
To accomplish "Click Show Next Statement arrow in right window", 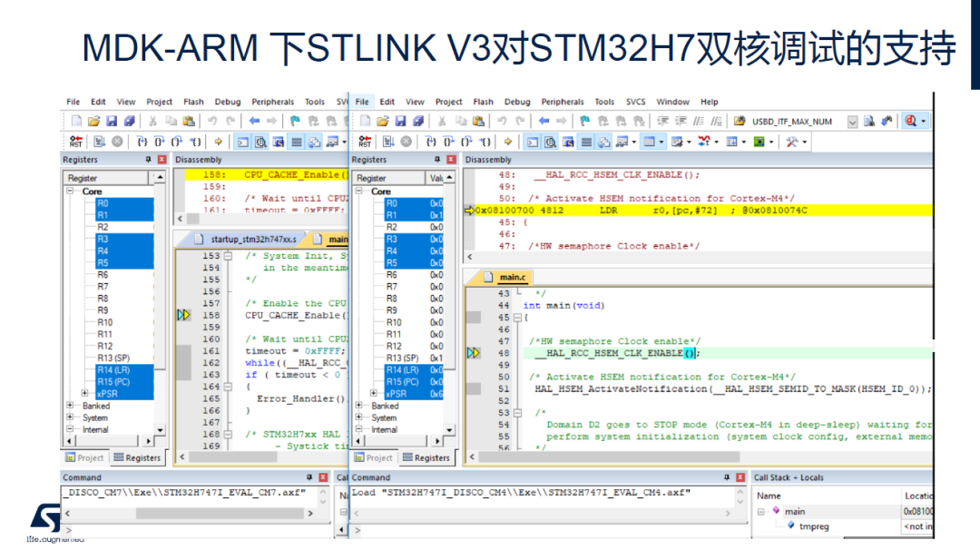I will coord(507,142).
